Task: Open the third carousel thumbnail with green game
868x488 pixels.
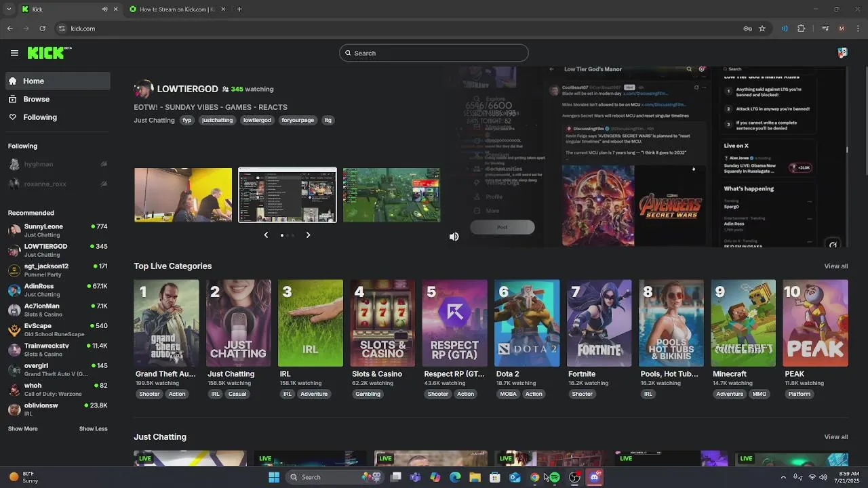Action: click(x=391, y=195)
